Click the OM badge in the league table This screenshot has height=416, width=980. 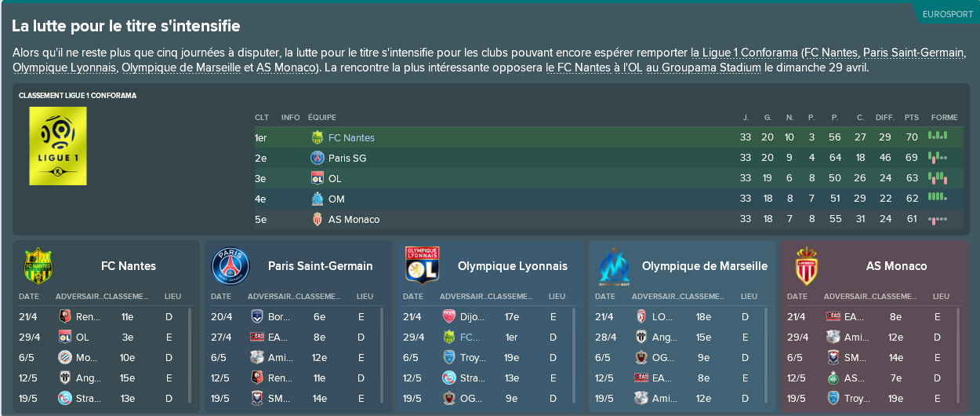318,199
